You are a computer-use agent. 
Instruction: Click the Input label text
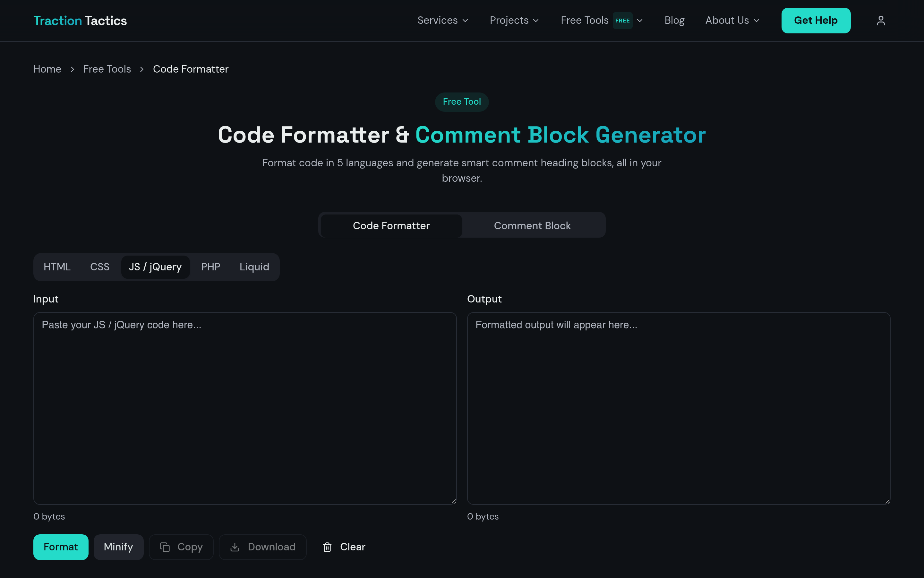click(46, 299)
